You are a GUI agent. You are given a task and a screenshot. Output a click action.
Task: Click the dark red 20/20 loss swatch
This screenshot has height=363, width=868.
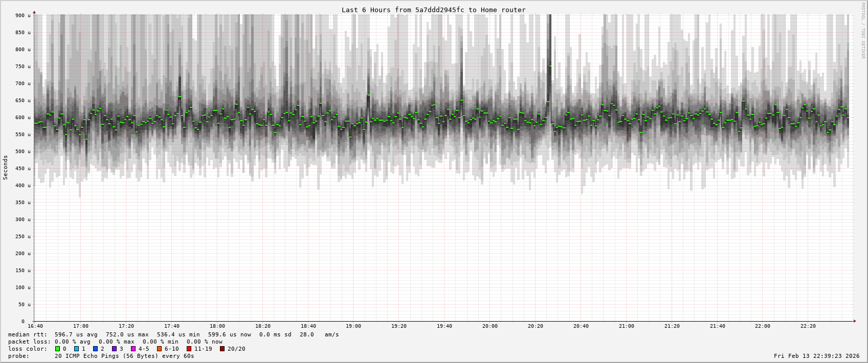click(222, 349)
